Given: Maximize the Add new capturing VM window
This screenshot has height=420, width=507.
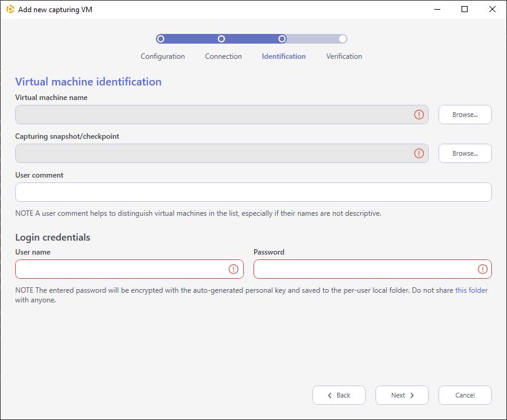Looking at the screenshot, I should point(465,9).
